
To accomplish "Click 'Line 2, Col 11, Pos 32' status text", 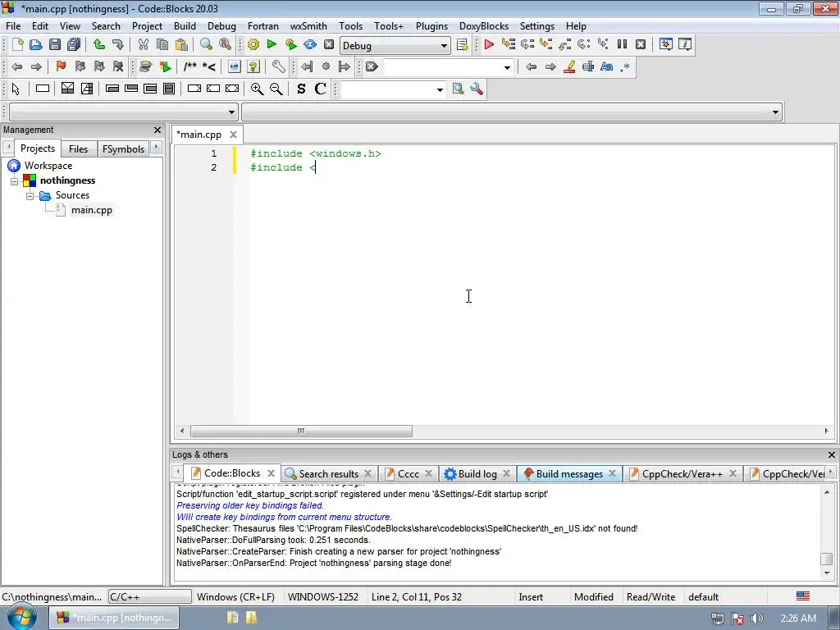I will 416,597.
